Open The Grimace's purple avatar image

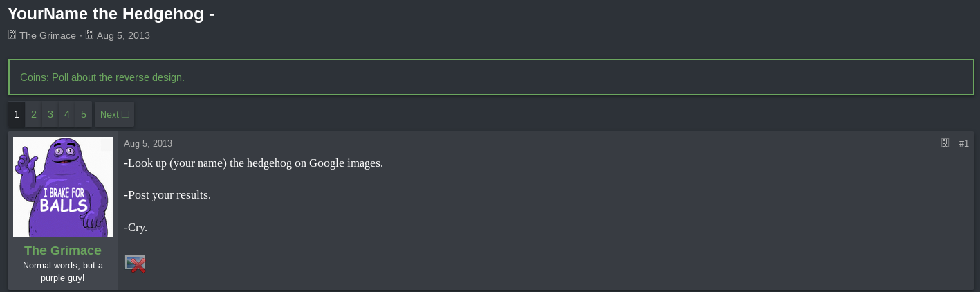[x=63, y=187]
